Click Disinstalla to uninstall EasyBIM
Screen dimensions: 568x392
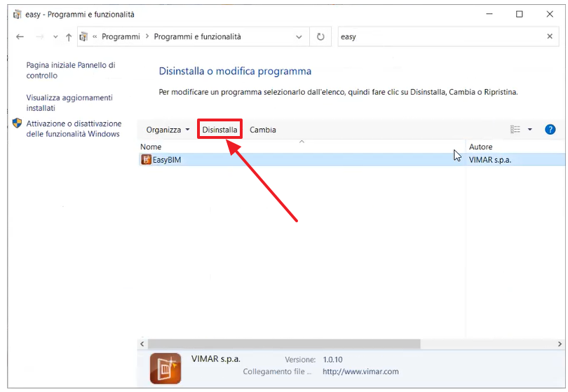point(219,130)
